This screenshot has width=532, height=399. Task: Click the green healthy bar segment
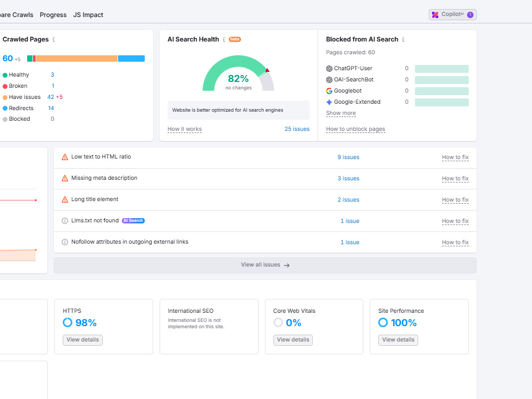(30, 59)
